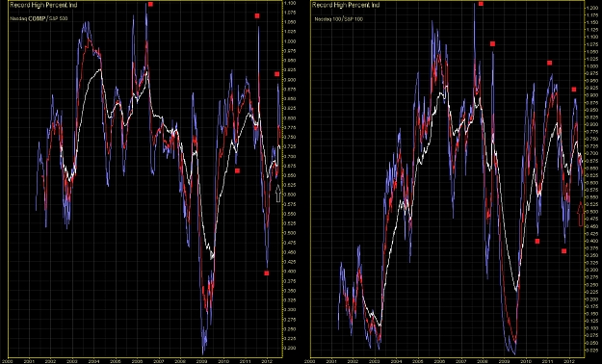602x364 pixels.
Task: Click the 2000 year label under the Nasdaq 100 chart
Action: (x=310, y=361)
